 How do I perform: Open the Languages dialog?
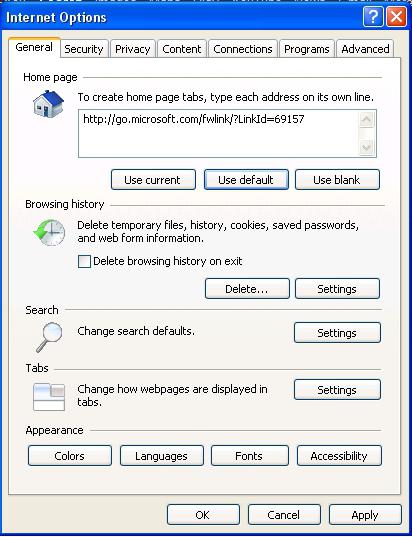pos(161,455)
